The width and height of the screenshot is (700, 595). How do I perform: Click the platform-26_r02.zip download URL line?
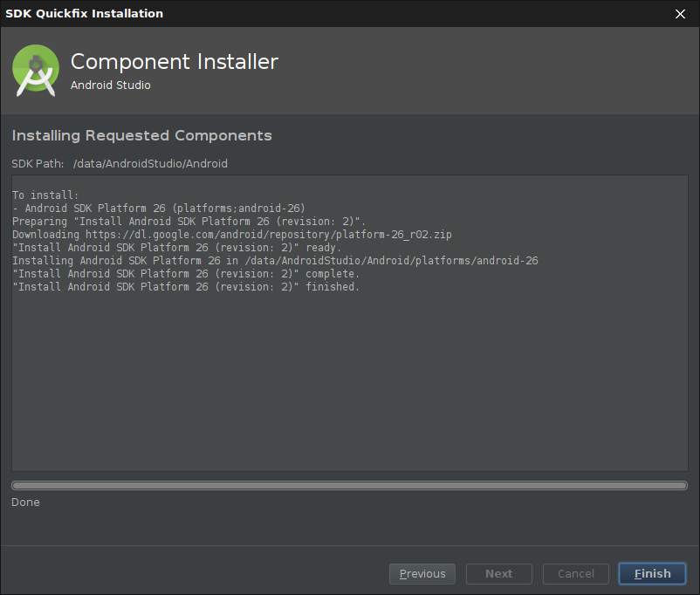point(232,235)
